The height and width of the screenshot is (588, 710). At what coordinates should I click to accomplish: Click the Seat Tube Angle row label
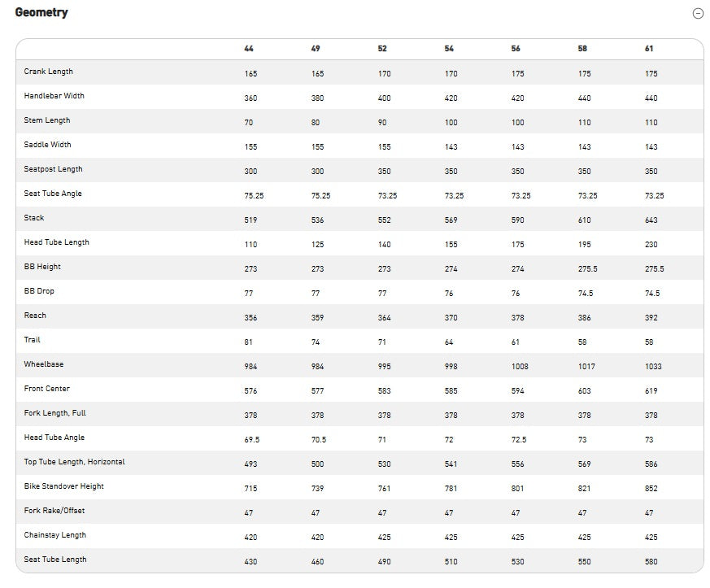53,194
